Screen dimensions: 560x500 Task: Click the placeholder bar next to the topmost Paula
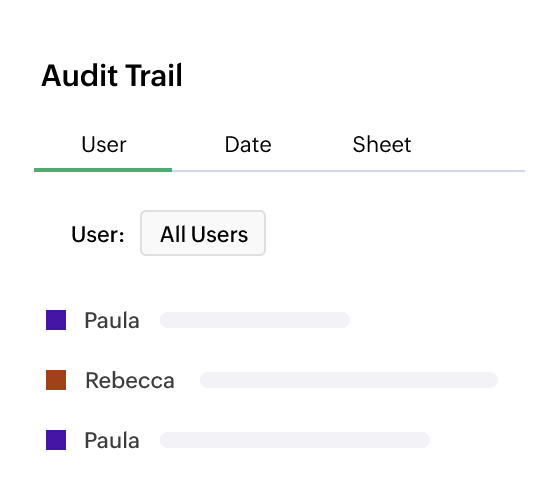point(255,320)
